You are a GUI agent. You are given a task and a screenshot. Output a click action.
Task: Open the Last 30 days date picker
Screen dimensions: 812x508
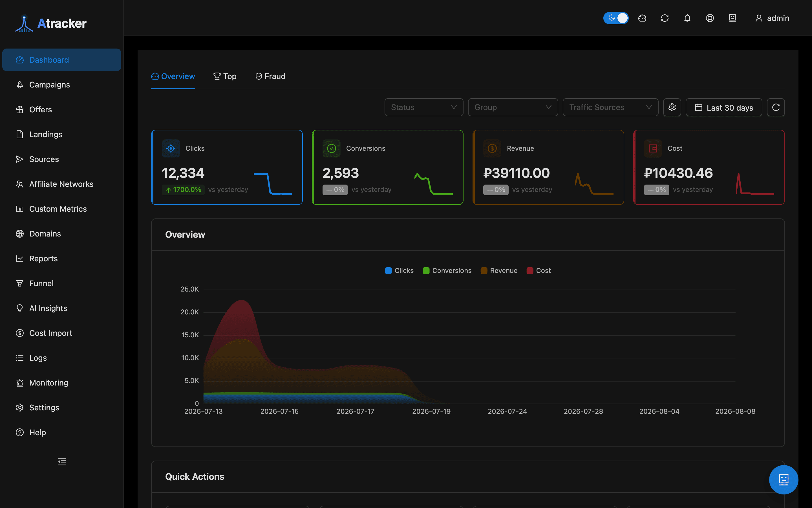click(724, 108)
